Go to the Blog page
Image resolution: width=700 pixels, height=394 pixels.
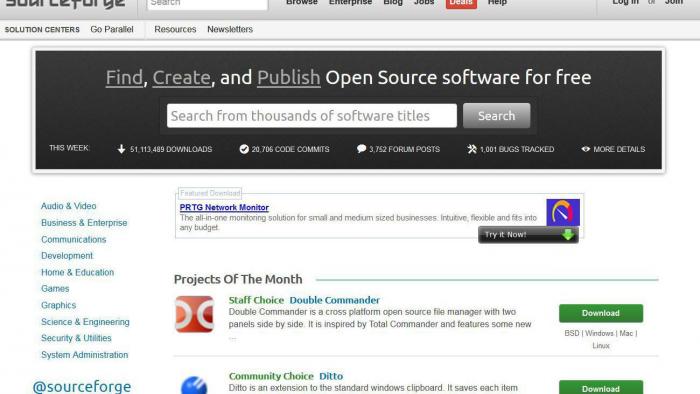[393, 2]
